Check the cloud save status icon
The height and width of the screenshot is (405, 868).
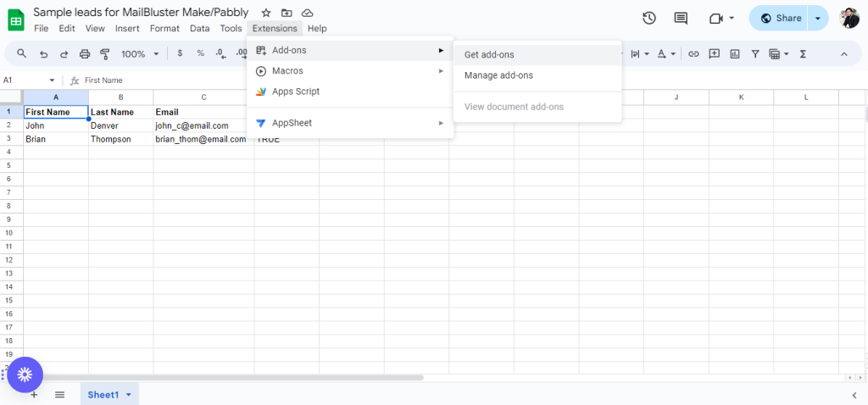click(307, 13)
